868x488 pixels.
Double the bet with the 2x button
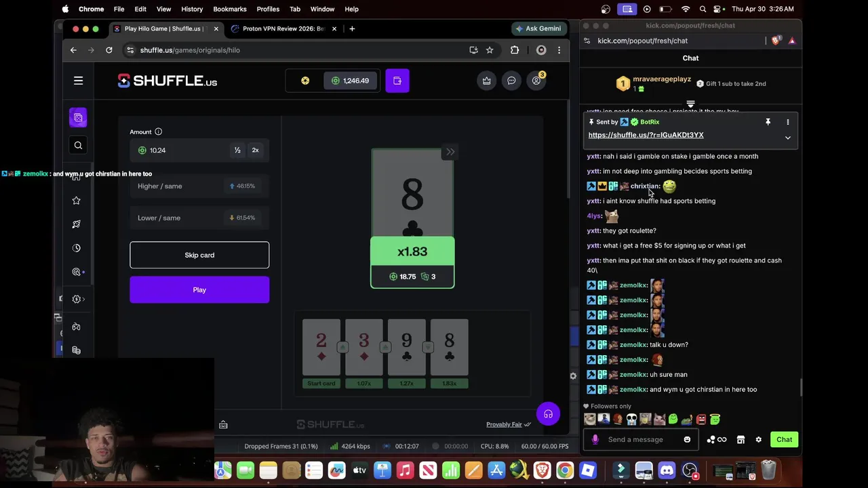coord(255,150)
